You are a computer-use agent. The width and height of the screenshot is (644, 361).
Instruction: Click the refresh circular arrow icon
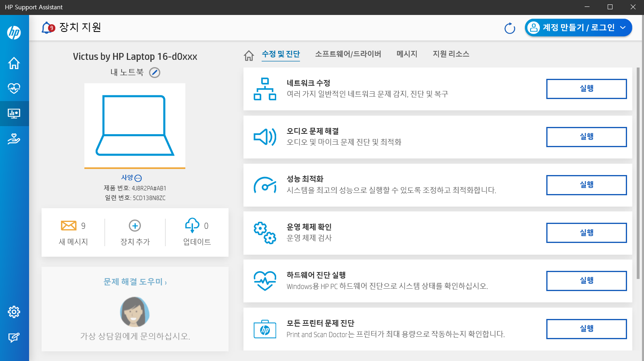point(510,28)
